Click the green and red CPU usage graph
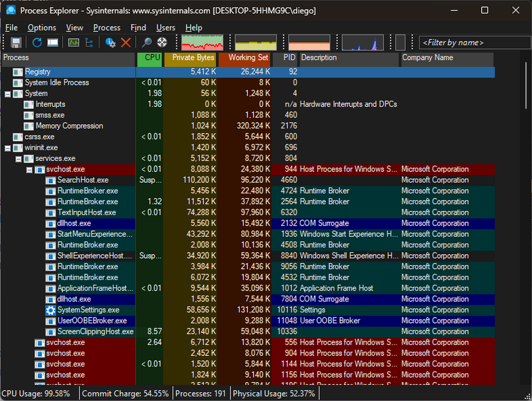 [202, 42]
